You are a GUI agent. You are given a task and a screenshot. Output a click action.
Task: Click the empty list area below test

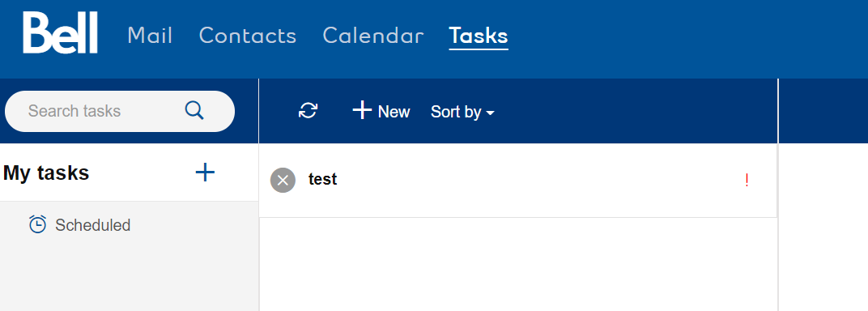coord(518,265)
